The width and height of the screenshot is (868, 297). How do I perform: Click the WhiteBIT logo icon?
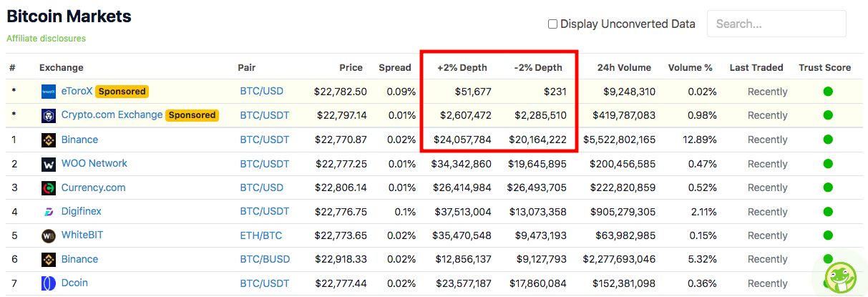(x=48, y=235)
